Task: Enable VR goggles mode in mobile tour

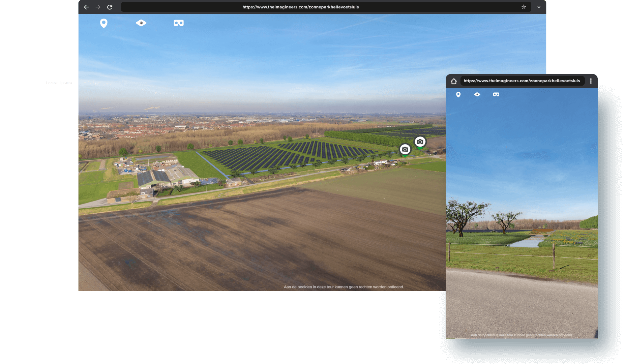Action: (x=496, y=94)
